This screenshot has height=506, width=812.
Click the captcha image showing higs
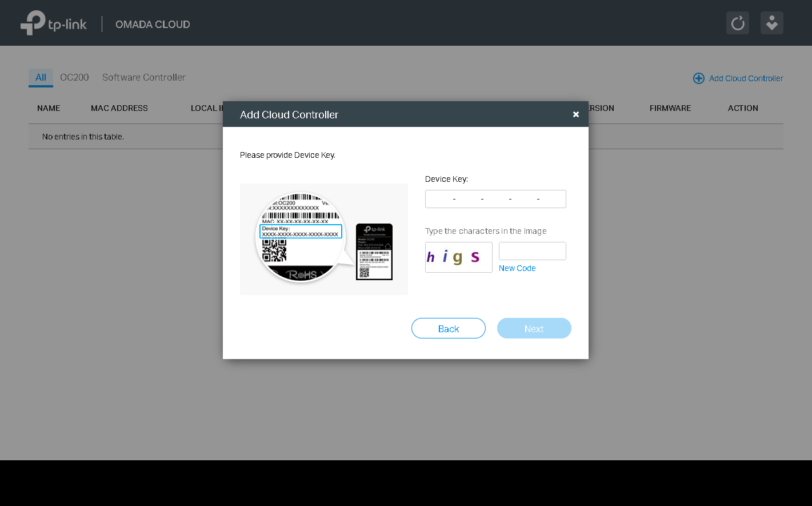point(459,257)
